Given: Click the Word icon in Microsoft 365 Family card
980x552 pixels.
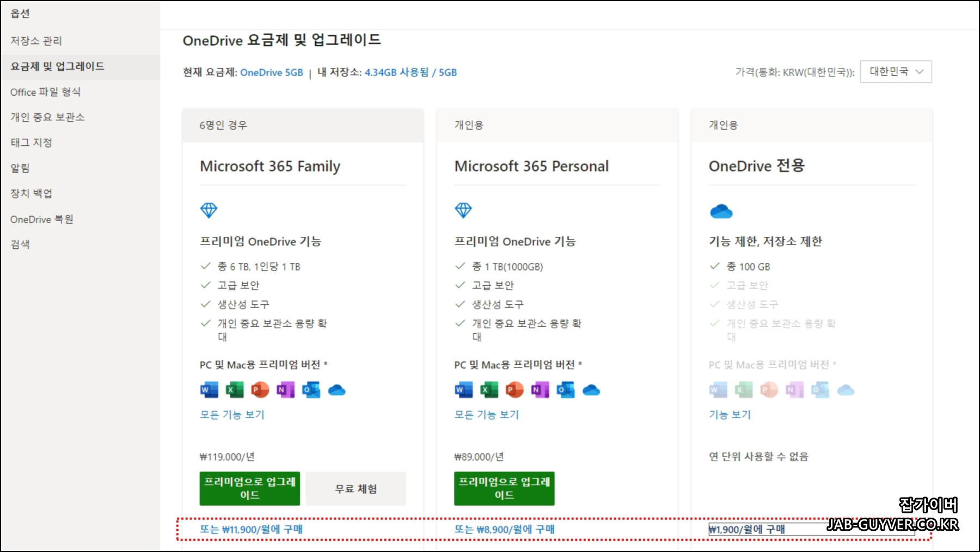Looking at the screenshot, I should click(209, 390).
